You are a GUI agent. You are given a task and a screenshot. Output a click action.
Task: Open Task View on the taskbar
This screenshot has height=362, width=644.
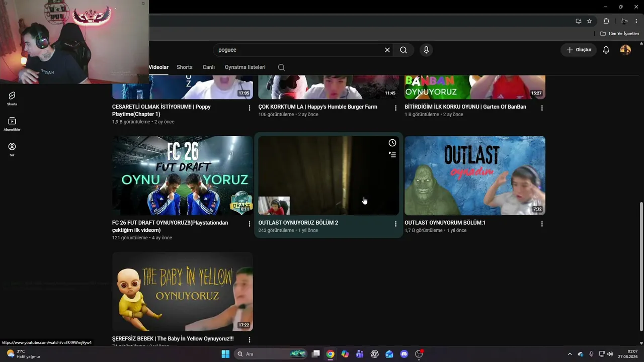pos(316,354)
